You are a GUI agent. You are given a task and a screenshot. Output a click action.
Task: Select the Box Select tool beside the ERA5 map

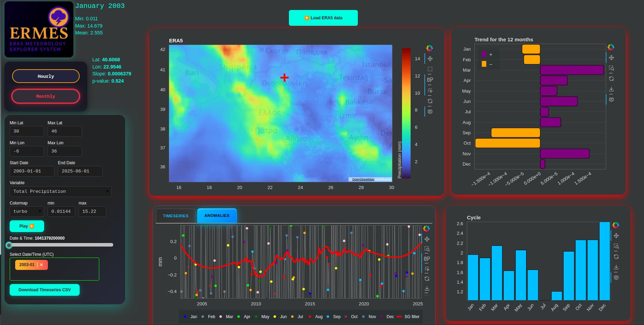click(430, 69)
